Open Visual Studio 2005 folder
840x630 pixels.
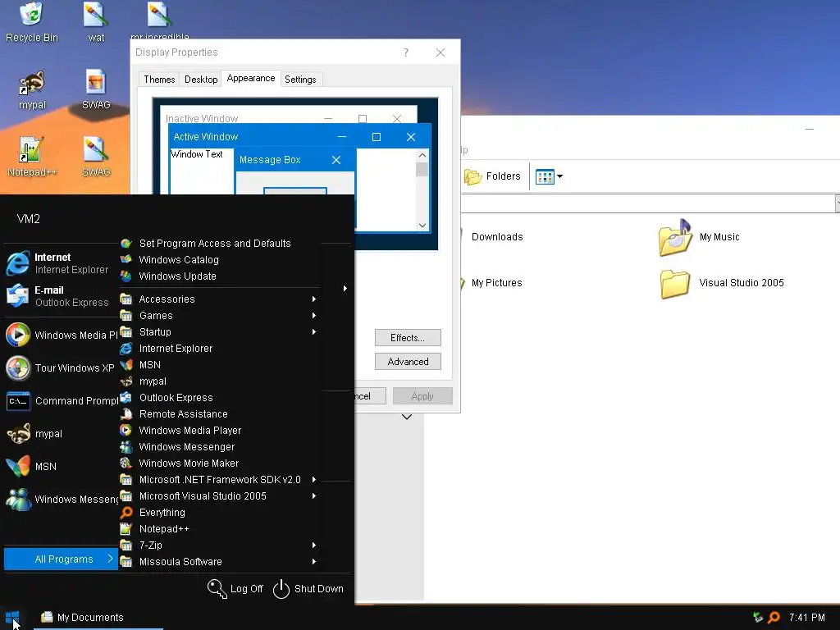click(x=722, y=283)
